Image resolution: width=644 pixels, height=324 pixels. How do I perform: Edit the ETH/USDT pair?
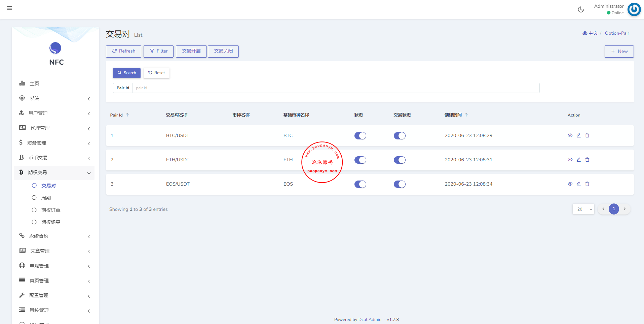[578, 160]
